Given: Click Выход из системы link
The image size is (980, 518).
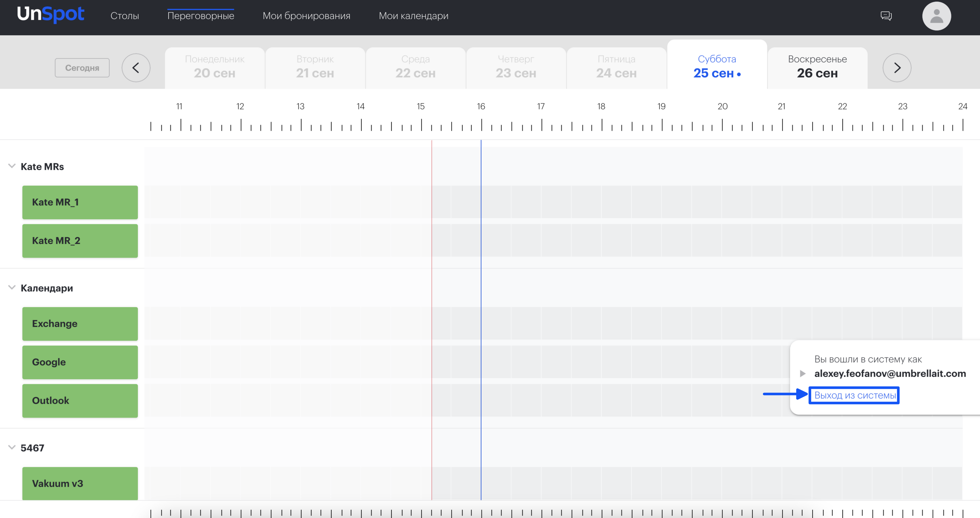Looking at the screenshot, I should (855, 395).
